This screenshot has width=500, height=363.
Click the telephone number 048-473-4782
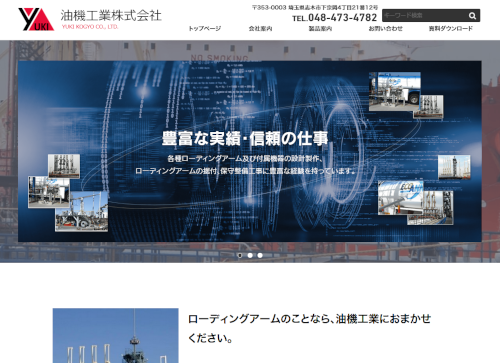click(x=342, y=18)
